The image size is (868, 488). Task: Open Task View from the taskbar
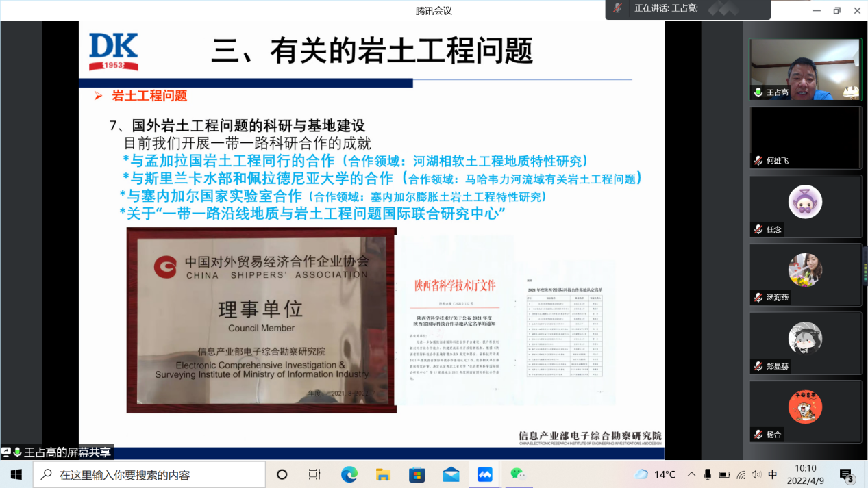314,473
